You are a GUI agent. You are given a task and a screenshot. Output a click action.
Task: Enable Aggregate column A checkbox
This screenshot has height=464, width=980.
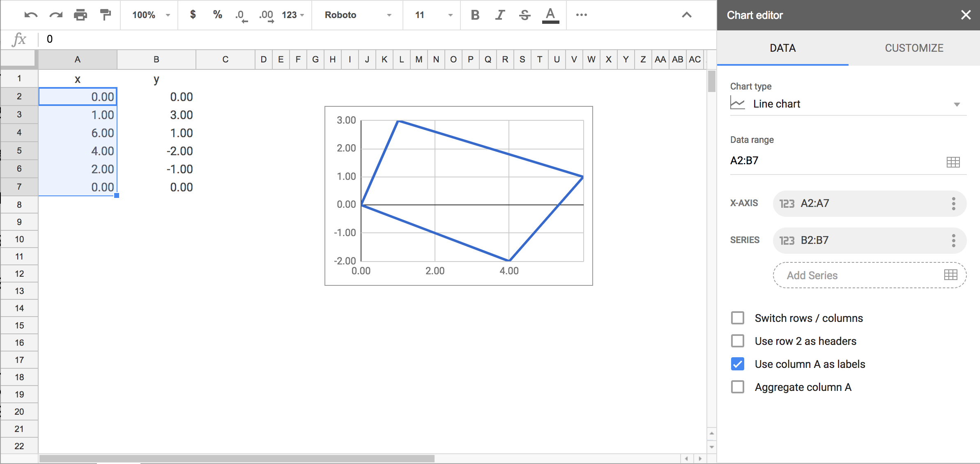click(738, 387)
